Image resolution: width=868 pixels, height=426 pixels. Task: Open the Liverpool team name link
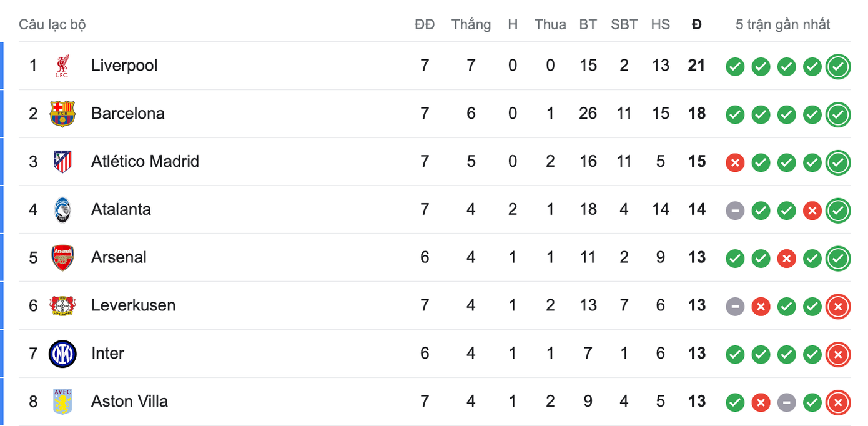(x=124, y=66)
